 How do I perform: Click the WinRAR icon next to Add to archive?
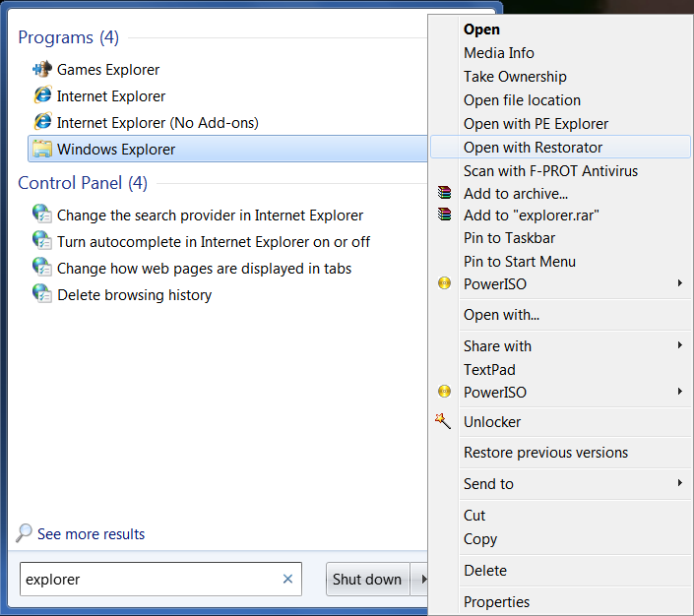point(444,193)
